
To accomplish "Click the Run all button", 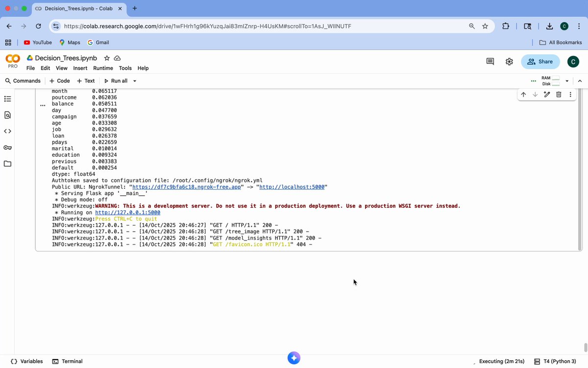I will tap(116, 81).
